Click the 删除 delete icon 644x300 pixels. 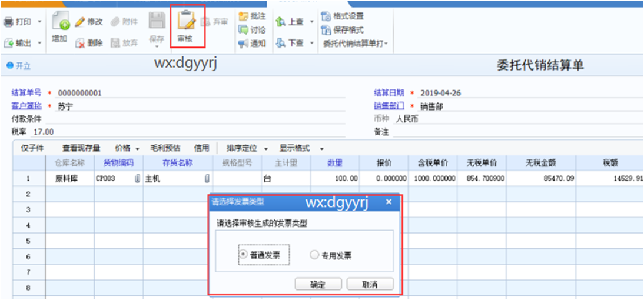80,43
